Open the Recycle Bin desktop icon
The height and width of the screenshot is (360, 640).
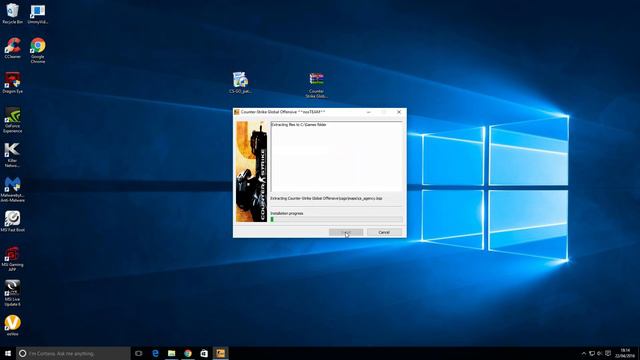coord(12,13)
